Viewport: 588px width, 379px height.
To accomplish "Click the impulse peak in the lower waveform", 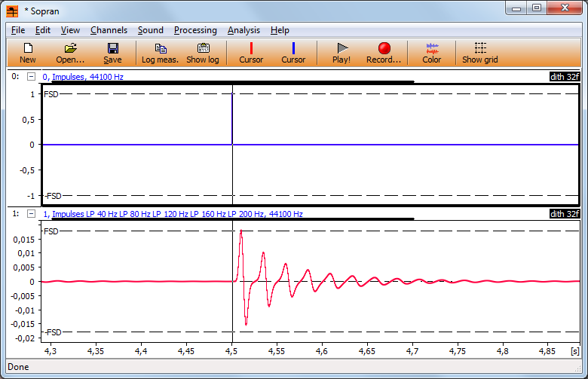I will pos(240,232).
